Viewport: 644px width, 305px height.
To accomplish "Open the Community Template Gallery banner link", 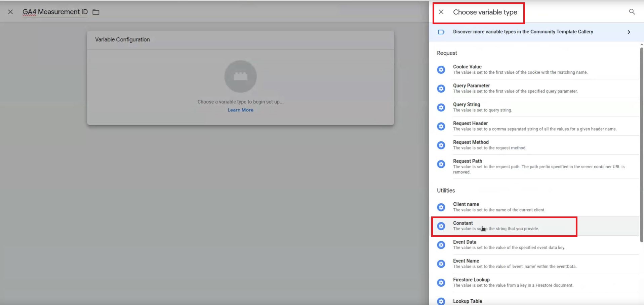I will click(x=536, y=32).
